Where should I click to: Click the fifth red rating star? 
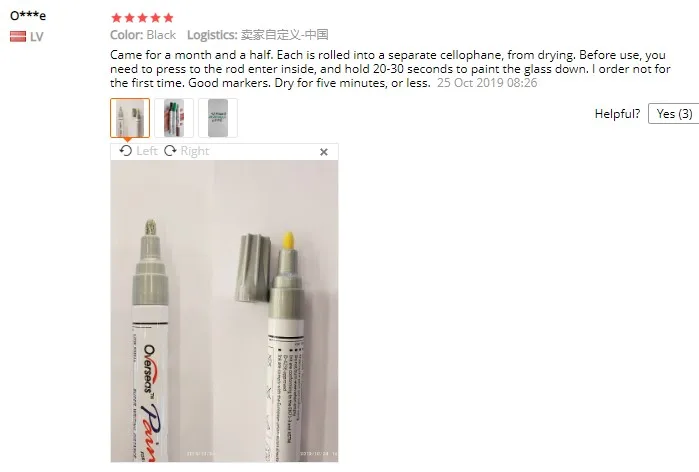click(x=169, y=18)
